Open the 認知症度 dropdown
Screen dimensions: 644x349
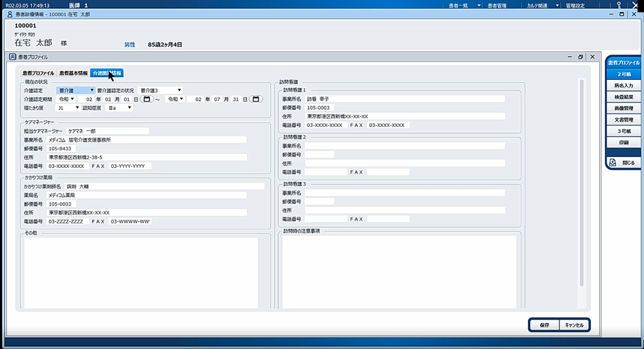point(129,108)
